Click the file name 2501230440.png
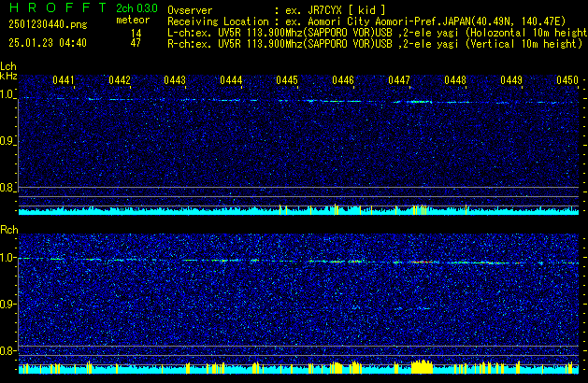 [x=48, y=24]
